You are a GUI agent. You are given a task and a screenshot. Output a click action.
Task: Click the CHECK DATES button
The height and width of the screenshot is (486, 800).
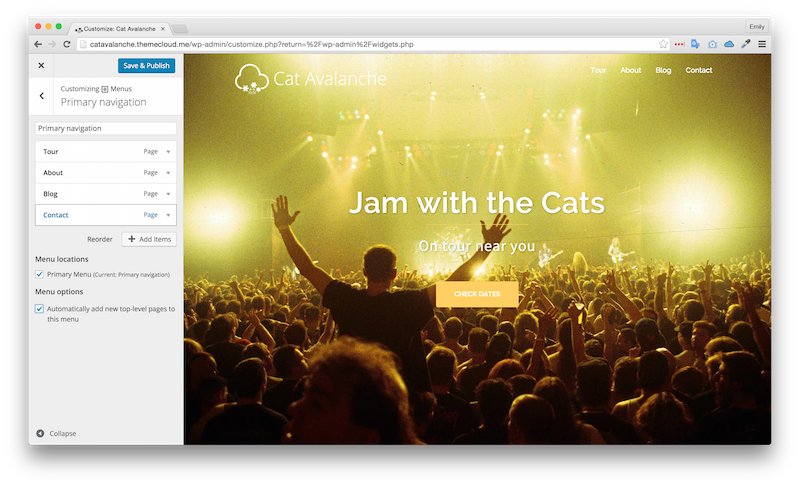coord(477,294)
